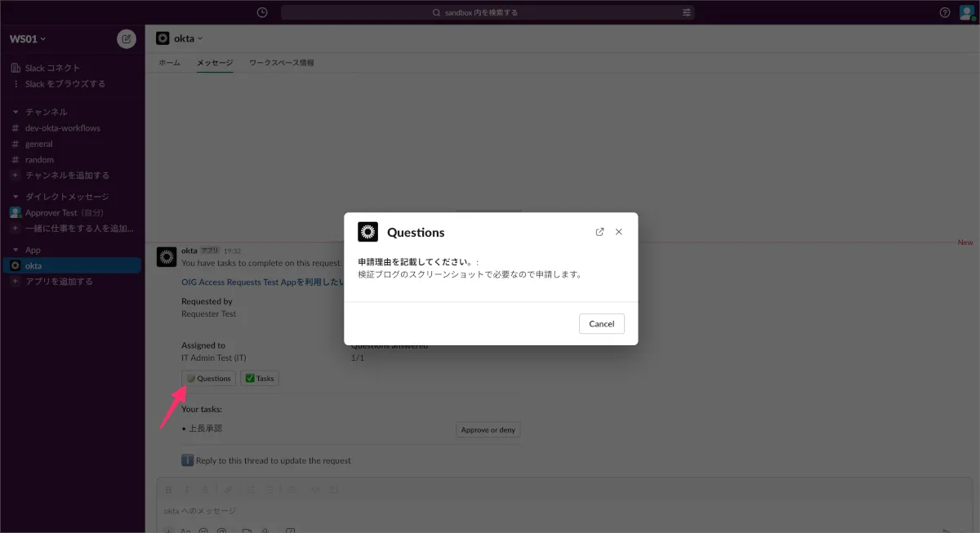Click the user avatar in top right
980x533 pixels.
(966, 12)
